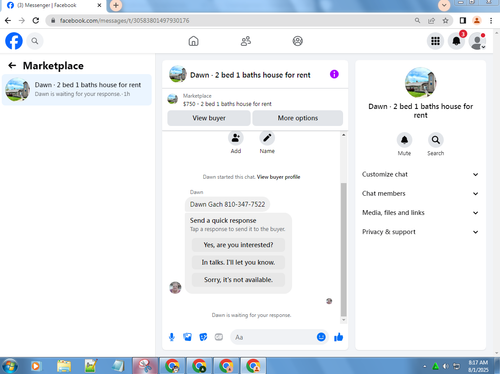Expand the Customize chat section

pos(420,174)
